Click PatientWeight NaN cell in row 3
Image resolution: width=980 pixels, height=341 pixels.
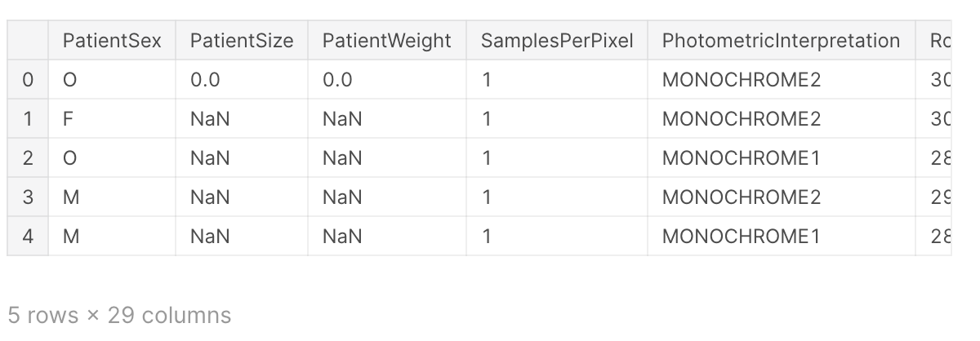pos(342,197)
